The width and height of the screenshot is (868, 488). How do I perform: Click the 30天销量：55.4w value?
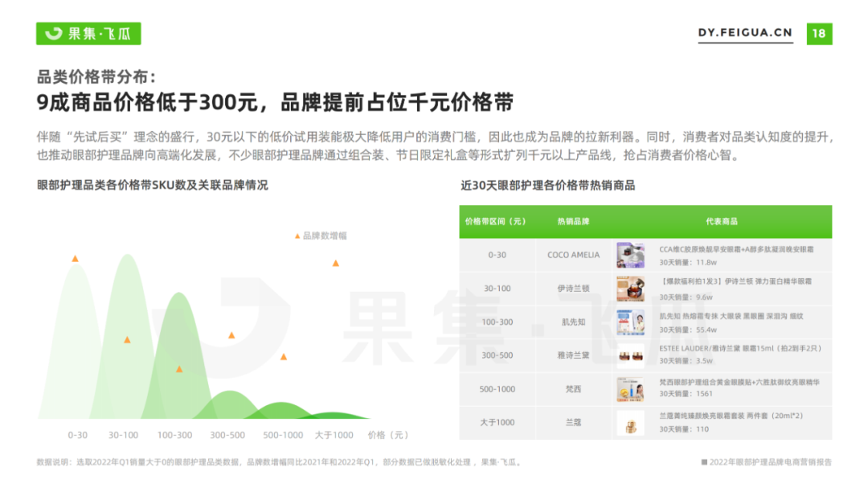pyautogui.click(x=687, y=330)
